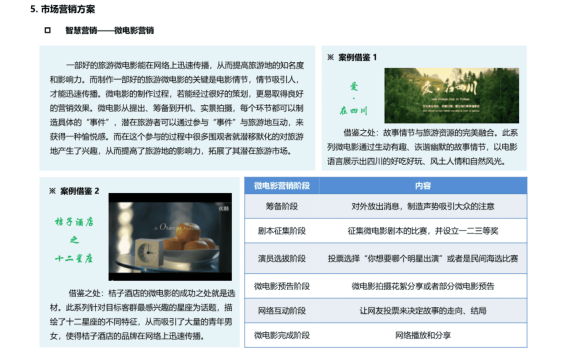Click the 微电影完成阶段 table cell

pos(282,335)
